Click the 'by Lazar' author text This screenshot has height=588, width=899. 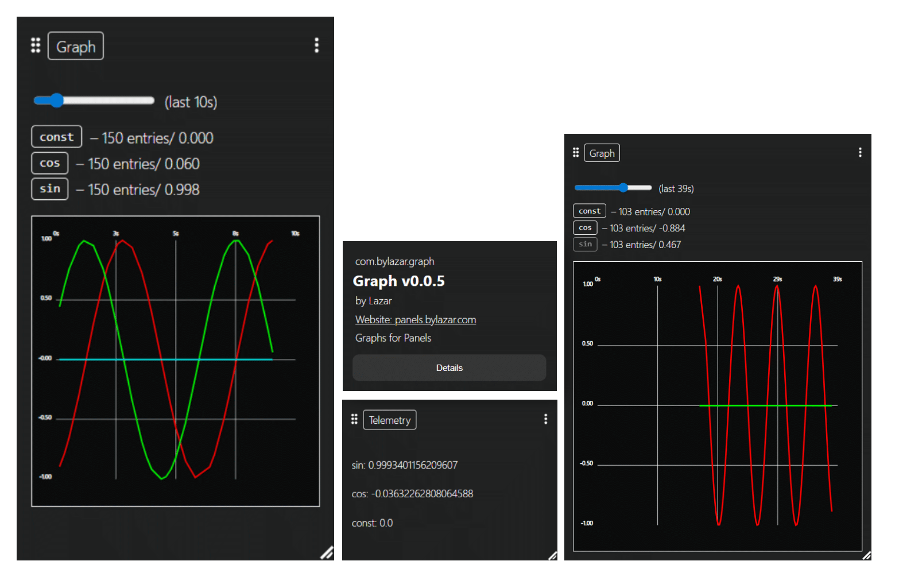pyautogui.click(x=374, y=301)
